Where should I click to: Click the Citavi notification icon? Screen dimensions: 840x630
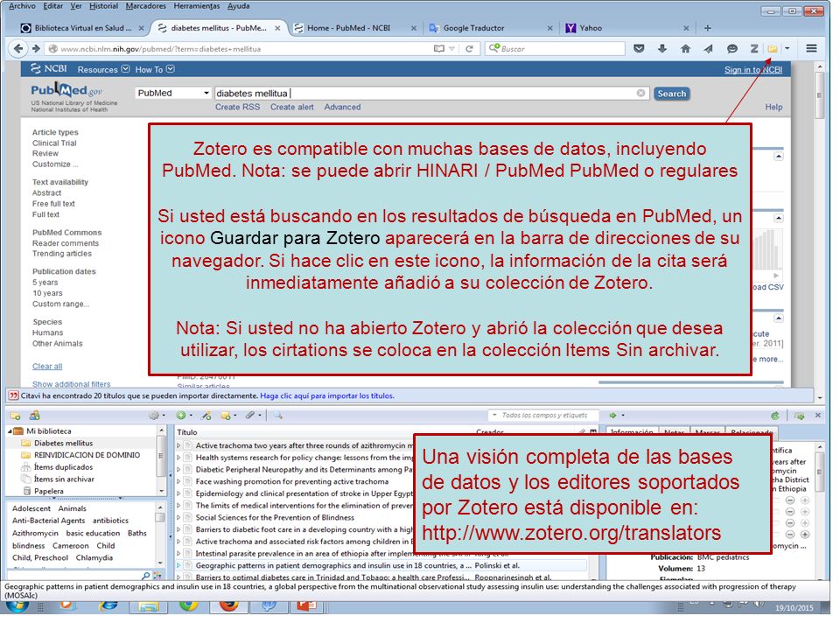coord(12,395)
